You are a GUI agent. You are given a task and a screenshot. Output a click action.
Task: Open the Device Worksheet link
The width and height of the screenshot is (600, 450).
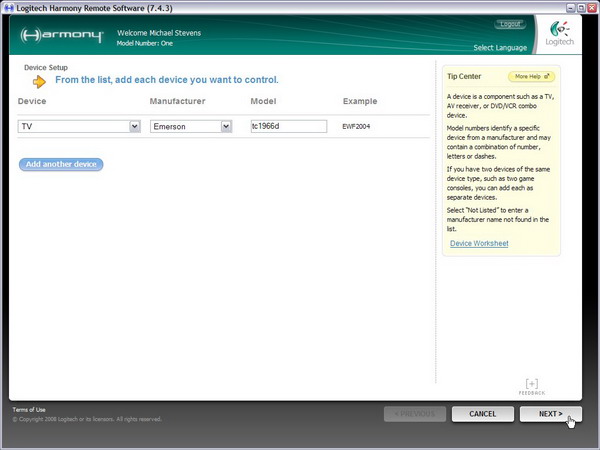tap(479, 243)
